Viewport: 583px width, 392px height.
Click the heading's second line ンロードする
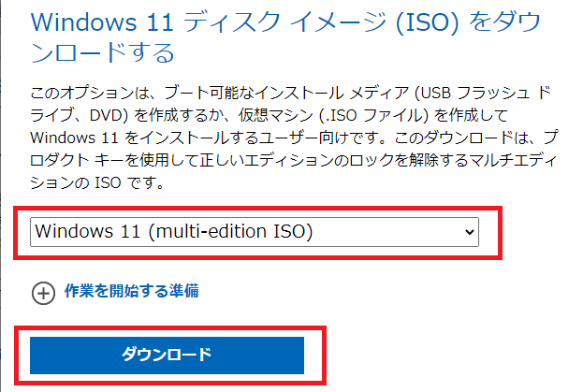[103, 52]
